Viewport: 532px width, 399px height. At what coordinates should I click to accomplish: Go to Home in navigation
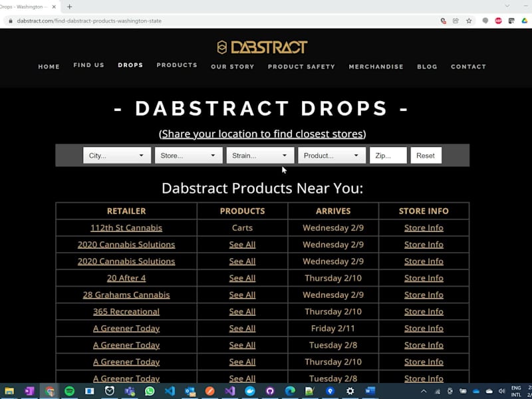[49, 67]
